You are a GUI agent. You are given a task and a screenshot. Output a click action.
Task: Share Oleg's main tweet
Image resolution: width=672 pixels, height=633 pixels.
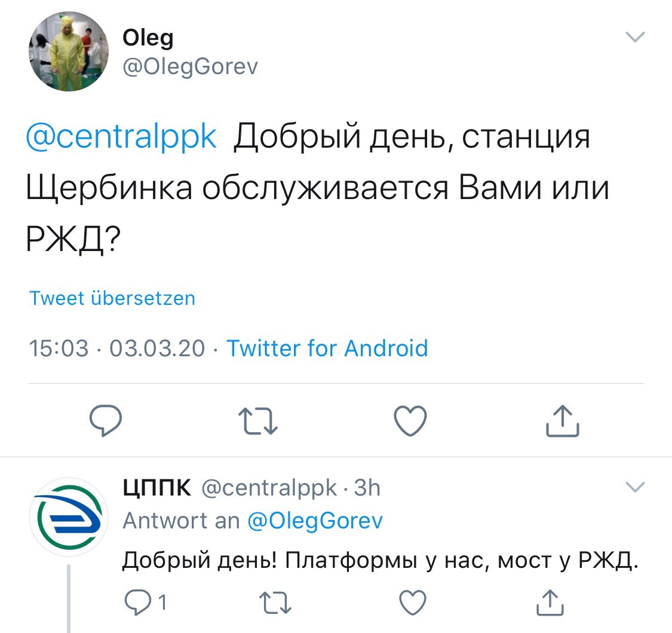[563, 421]
